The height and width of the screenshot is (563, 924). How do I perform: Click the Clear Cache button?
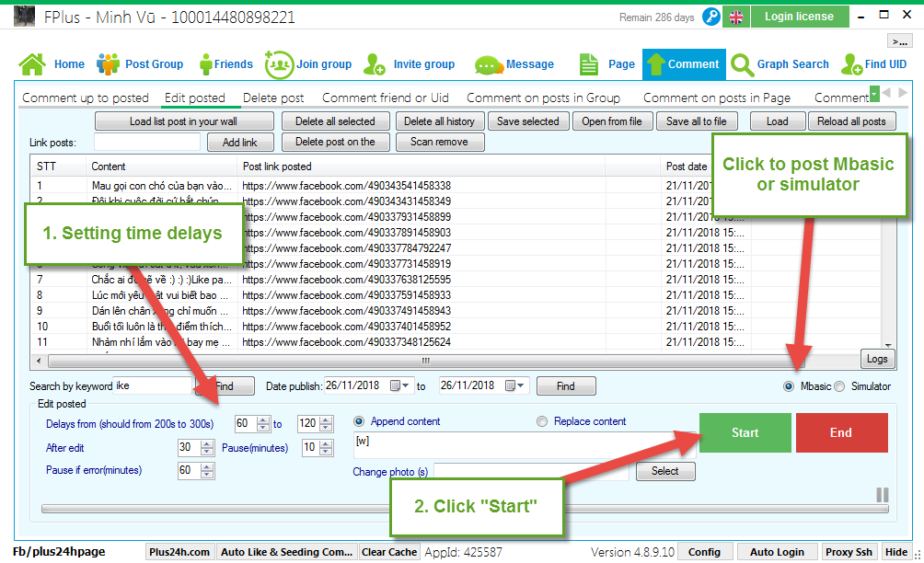click(x=389, y=552)
